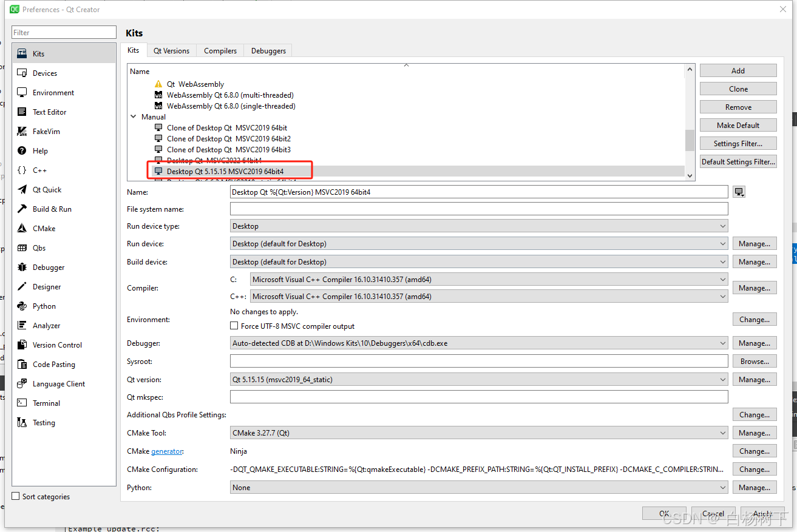Open the C compiler dropdown
The width and height of the screenshot is (797, 532).
[x=489, y=280]
